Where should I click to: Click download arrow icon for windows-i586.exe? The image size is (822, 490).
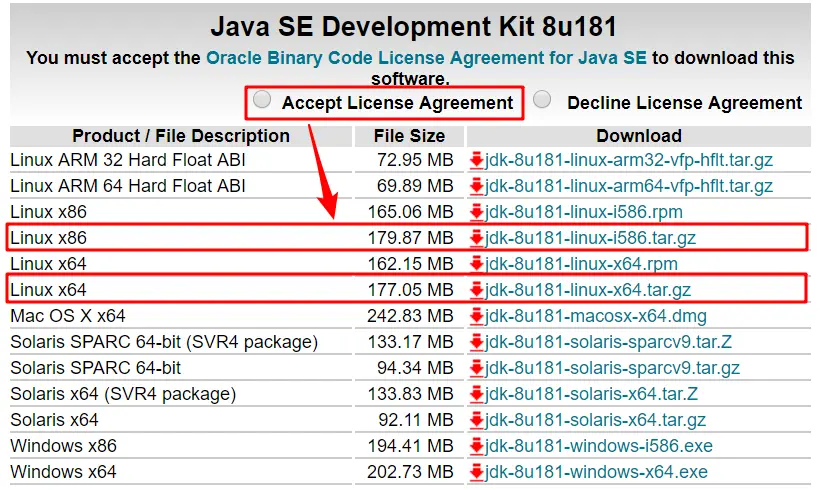(477, 446)
